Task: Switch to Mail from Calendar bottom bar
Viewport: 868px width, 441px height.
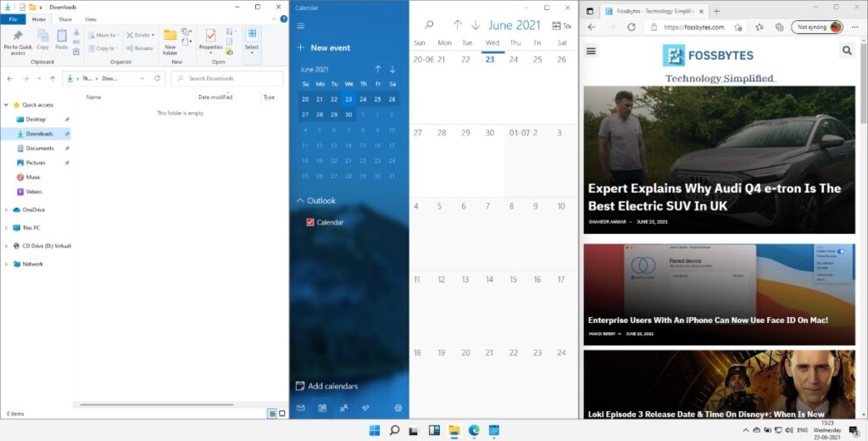Action: pos(301,408)
